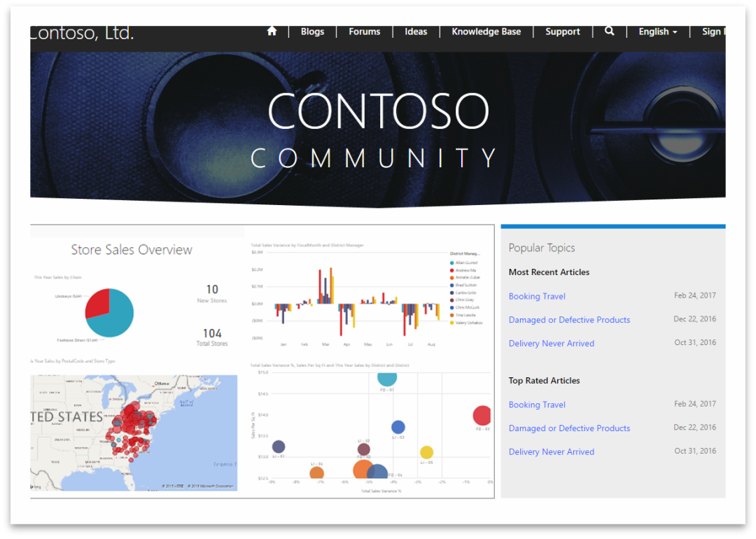Screen dimensions: 756x539
Task: Click the 10 New Stores card
Action: click(x=211, y=293)
